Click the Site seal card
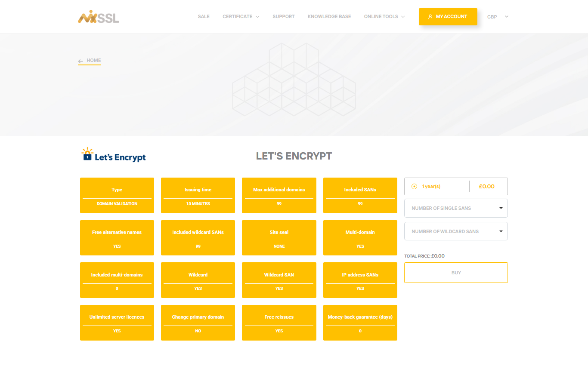The width and height of the screenshot is (588, 387). [x=279, y=238]
